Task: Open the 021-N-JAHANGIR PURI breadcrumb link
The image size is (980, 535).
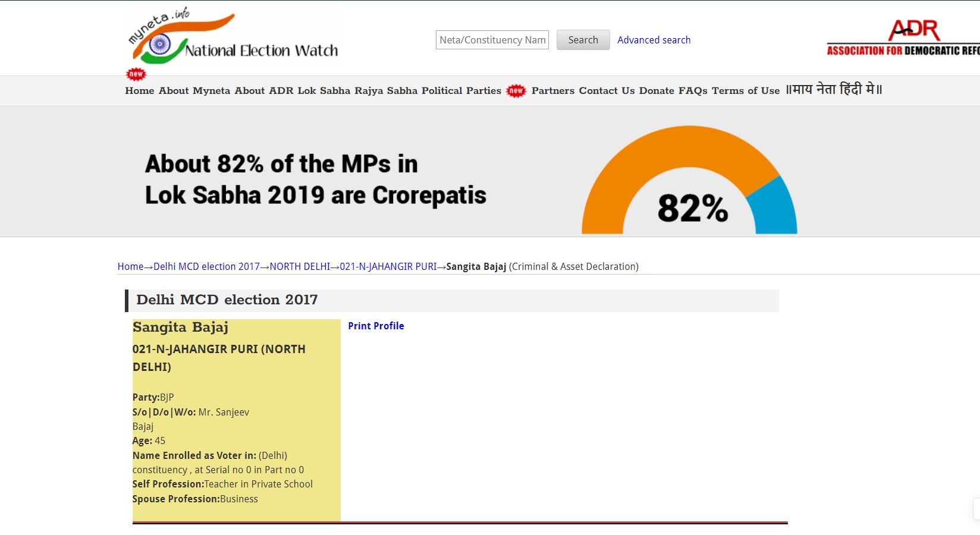Action: [x=388, y=266]
